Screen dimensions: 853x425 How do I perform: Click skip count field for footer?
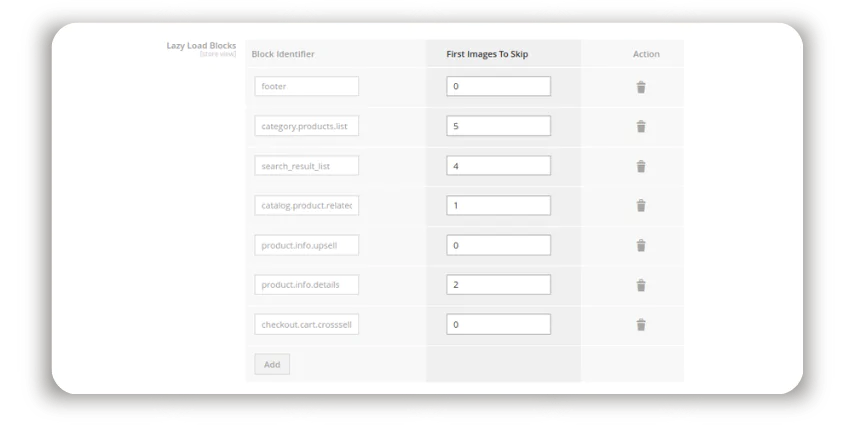tap(498, 87)
